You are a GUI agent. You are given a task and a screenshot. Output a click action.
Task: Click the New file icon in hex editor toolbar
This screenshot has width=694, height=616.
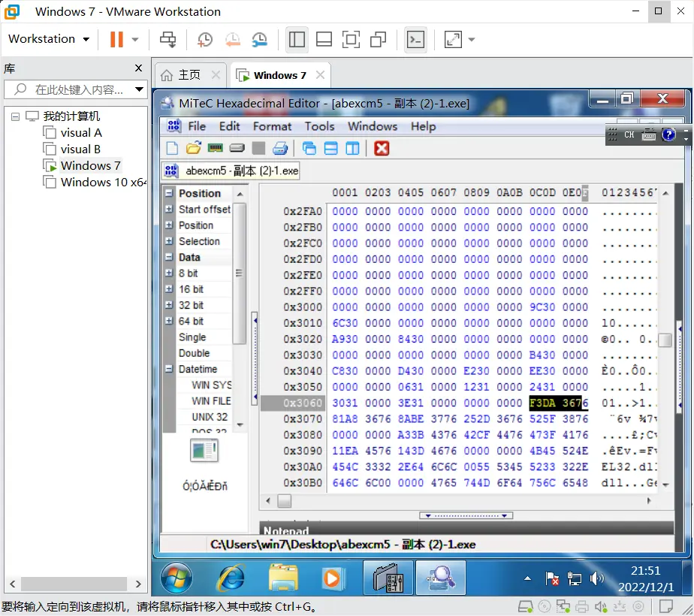172,148
